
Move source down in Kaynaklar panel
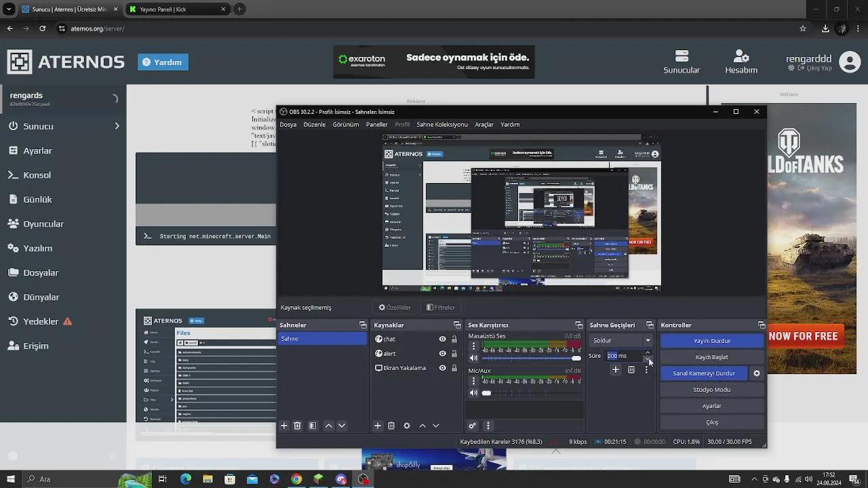point(436,426)
